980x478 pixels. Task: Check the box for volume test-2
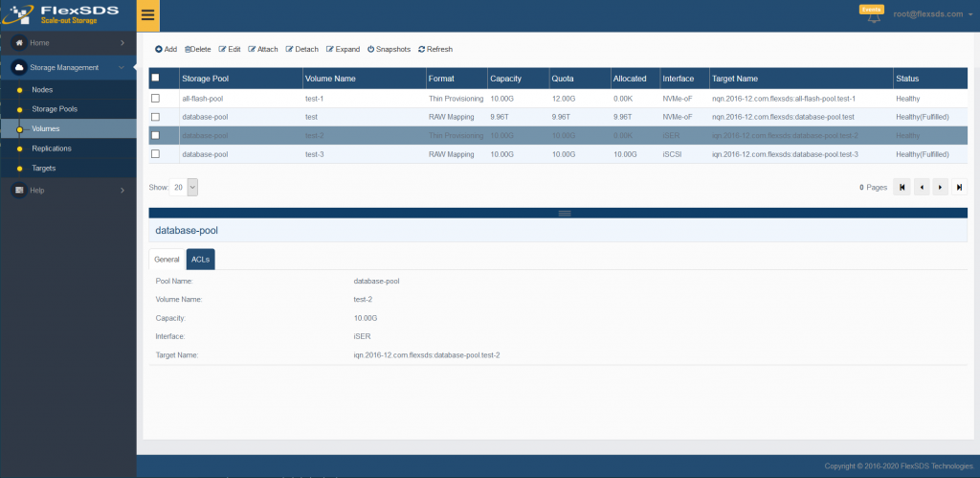click(x=156, y=135)
